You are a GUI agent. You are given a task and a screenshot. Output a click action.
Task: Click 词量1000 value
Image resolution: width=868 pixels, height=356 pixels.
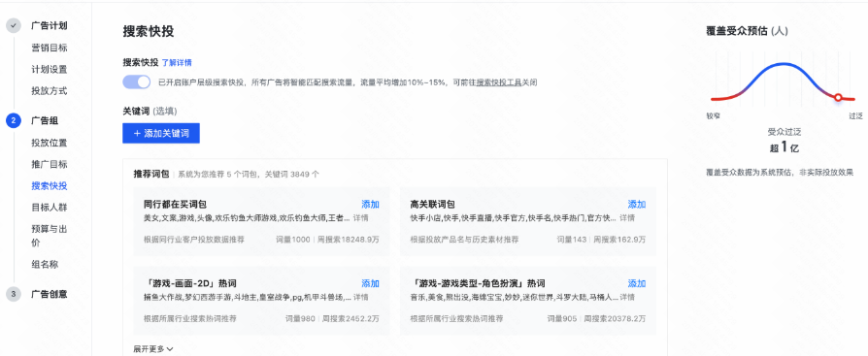point(293,240)
